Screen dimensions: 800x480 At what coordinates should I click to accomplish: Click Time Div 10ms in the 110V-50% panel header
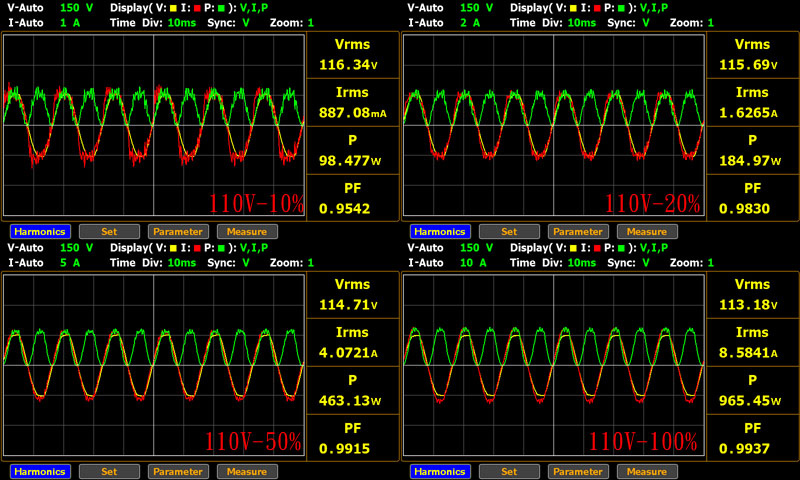point(182,263)
